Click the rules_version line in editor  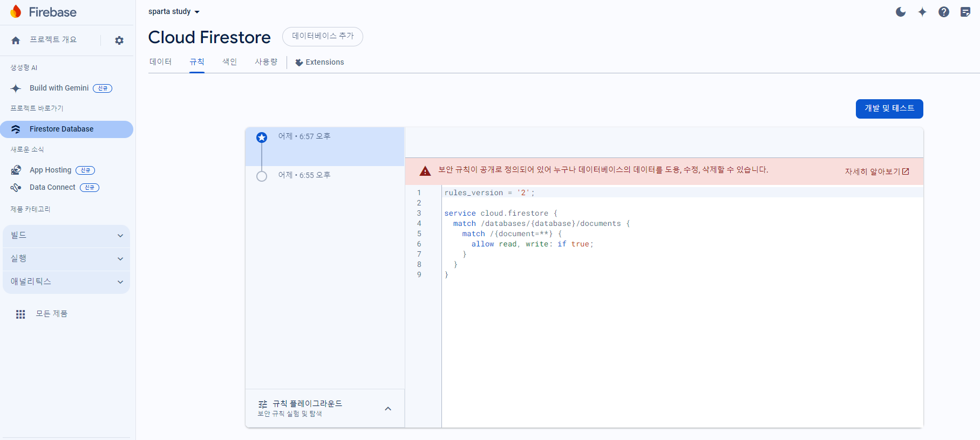(x=489, y=193)
